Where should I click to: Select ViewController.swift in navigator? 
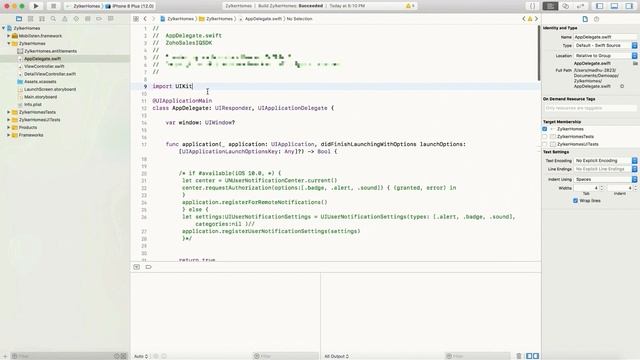coord(44,66)
